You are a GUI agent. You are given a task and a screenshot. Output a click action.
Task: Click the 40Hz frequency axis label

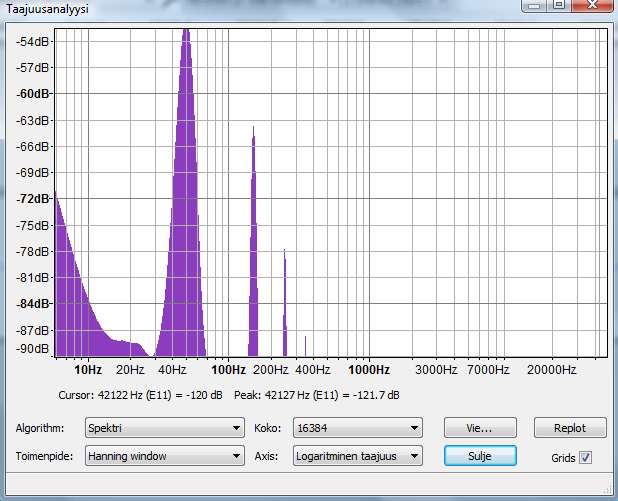pyautogui.click(x=172, y=370)
